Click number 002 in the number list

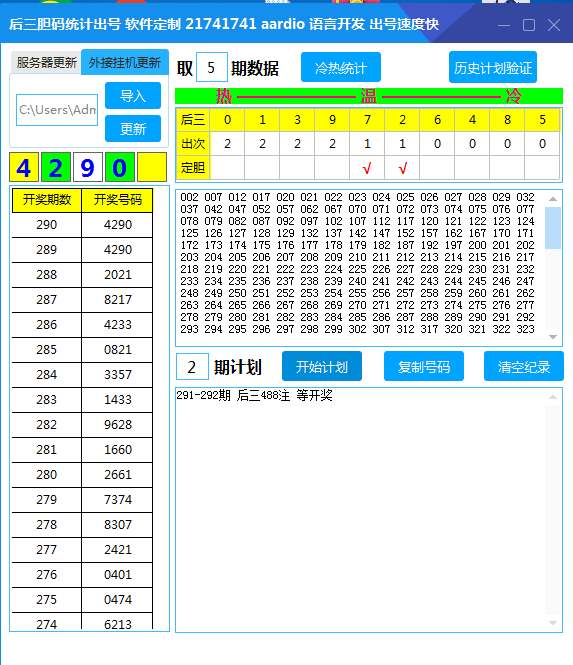click(189, 197)
